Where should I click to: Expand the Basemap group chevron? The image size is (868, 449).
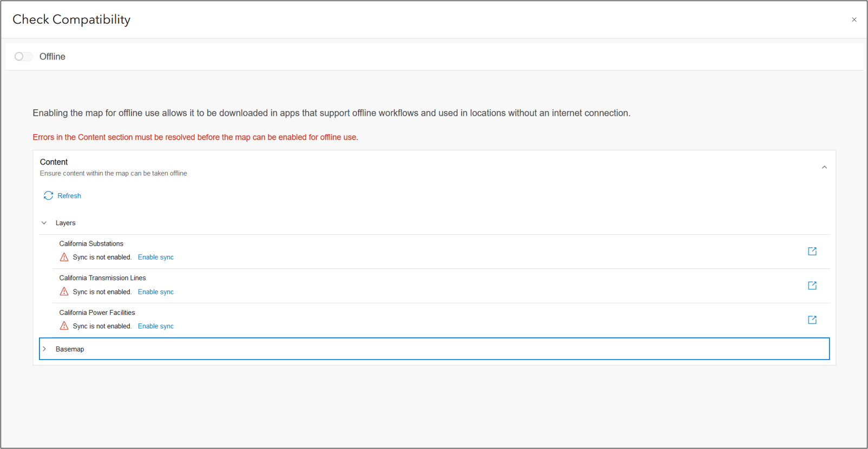pos(44,349)
